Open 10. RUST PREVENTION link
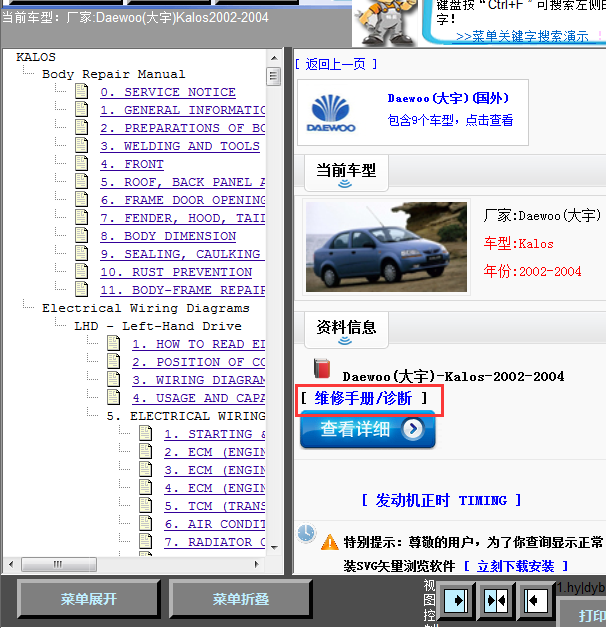The width and height of the screenshot is (606, 628). pyautogui.click(x=176, y=272)
